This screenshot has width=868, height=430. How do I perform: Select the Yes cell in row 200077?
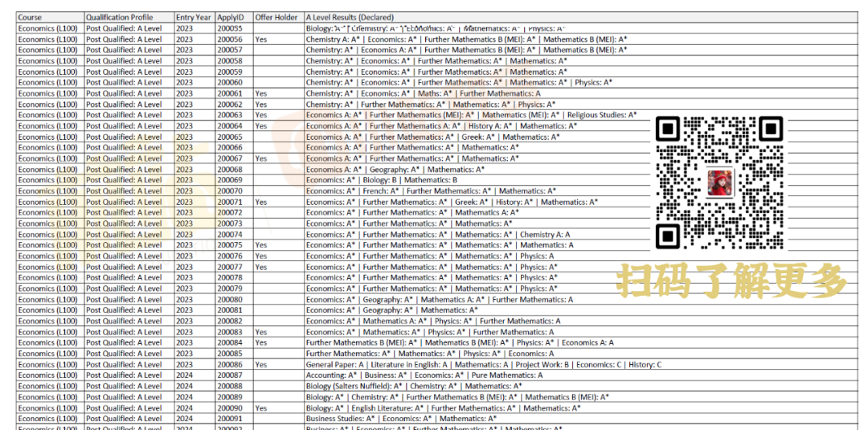[278, 267]
